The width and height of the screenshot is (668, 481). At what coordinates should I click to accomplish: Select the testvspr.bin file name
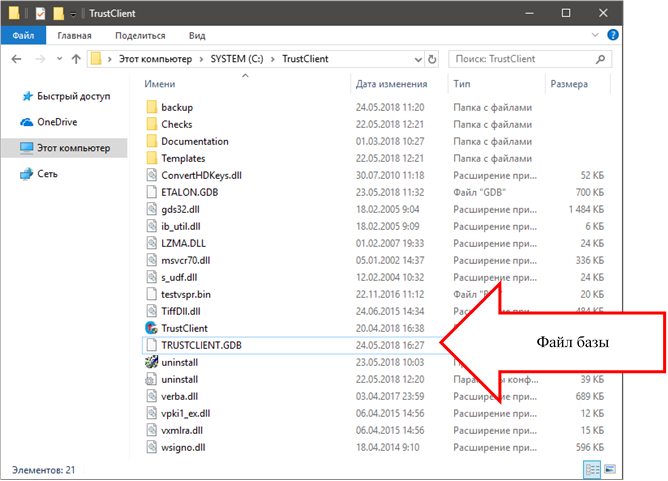pos(186,294)
